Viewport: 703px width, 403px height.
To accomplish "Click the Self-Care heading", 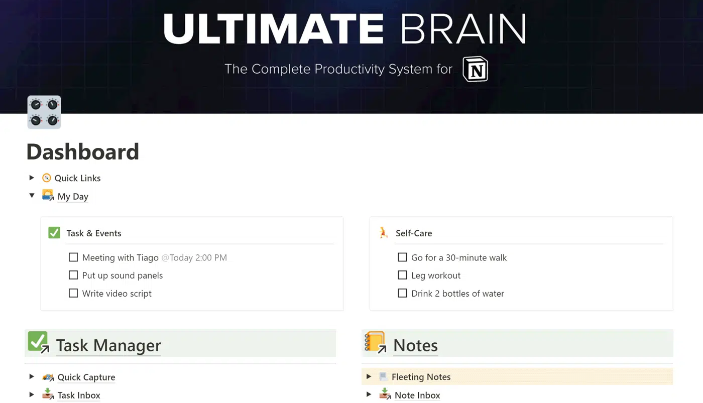I will [414, 233].
